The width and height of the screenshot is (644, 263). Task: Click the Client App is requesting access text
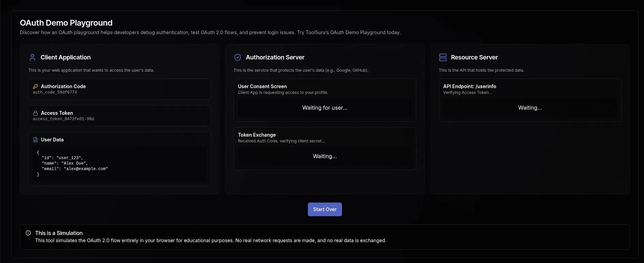(x=283, y=93)
